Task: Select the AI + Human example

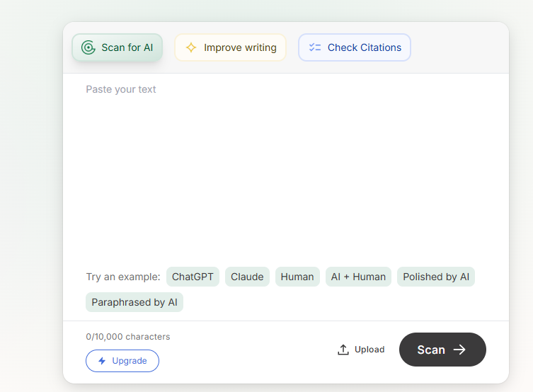Action: [358, 277]
